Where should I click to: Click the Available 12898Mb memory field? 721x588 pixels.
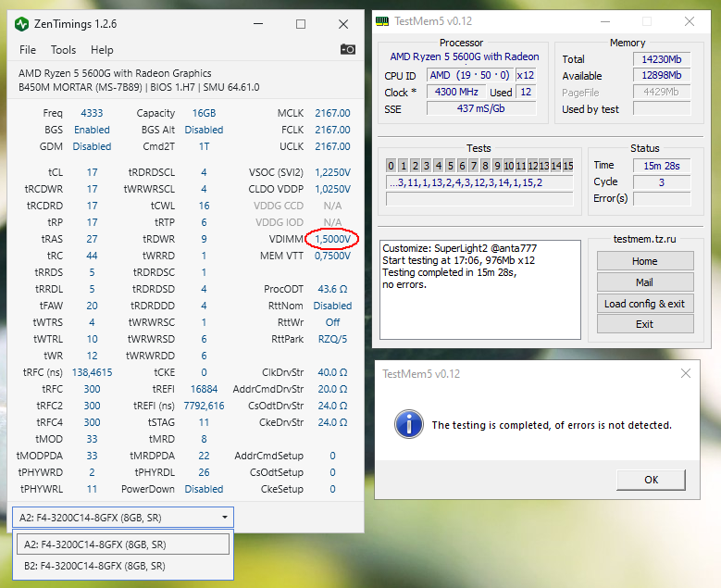tap(661, 75)
